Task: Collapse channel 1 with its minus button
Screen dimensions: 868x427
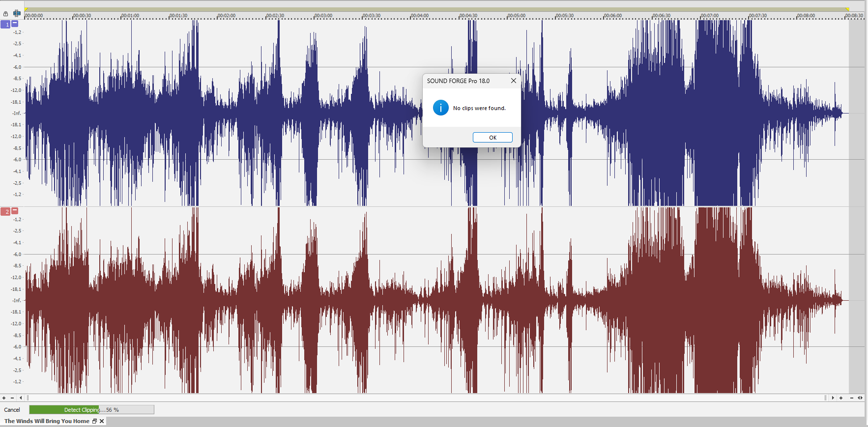Action: [x=15, y=24]
